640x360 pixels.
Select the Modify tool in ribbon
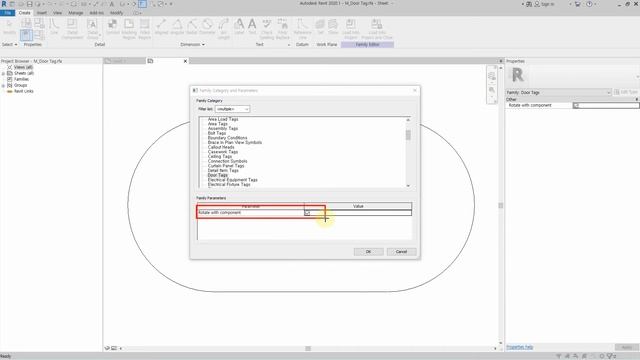(9, 27)
